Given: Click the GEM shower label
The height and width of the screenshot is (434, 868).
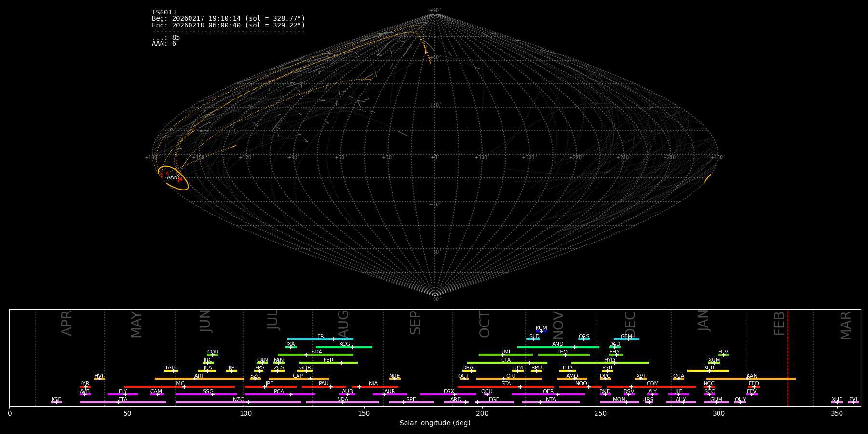Looking at the screenshot, I should point(626,337).
